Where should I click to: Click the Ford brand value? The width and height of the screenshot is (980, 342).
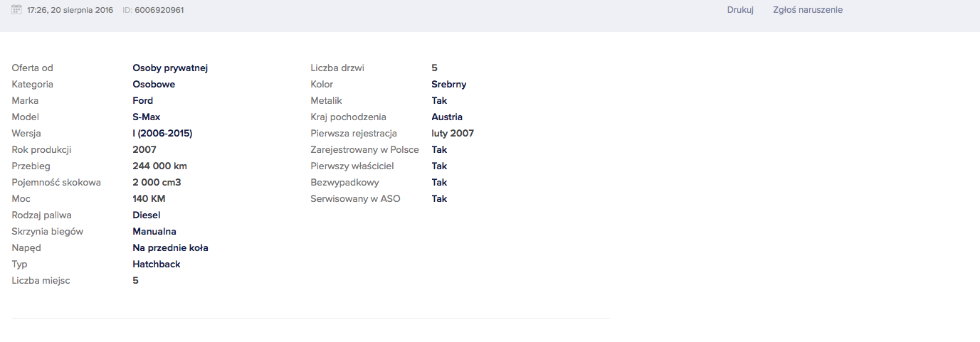pyautogui.click(x=143, y=101)
